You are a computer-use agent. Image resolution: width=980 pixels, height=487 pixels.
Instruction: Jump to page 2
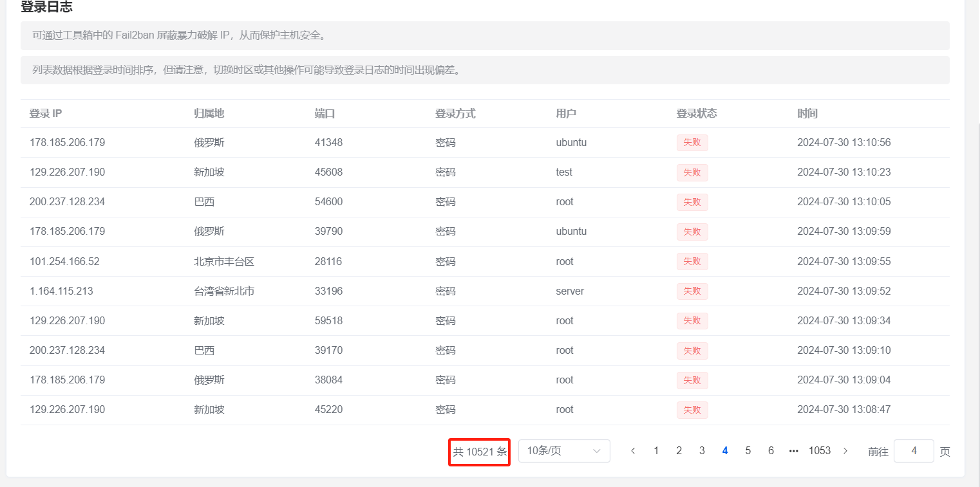[x=679, y=451]
